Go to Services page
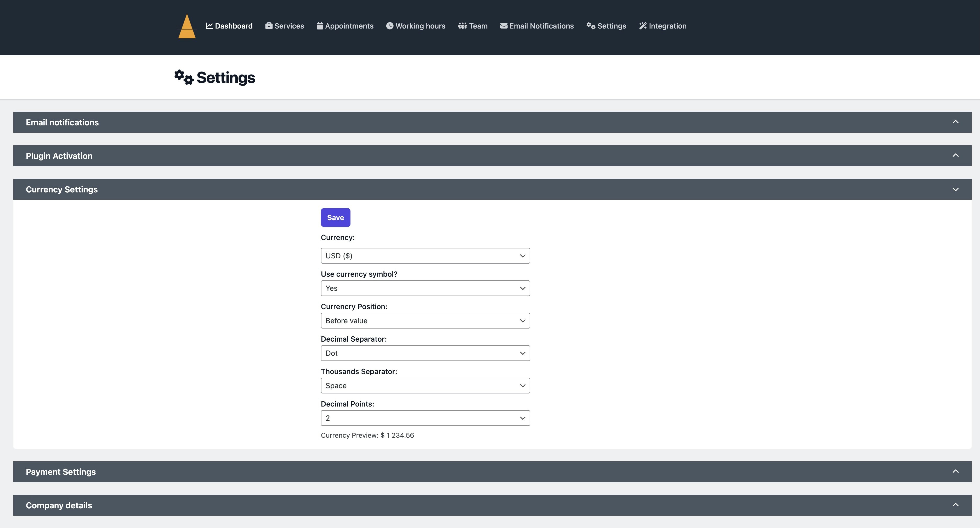Viewport: 980px width, 528px height. (x=285, y=26)
